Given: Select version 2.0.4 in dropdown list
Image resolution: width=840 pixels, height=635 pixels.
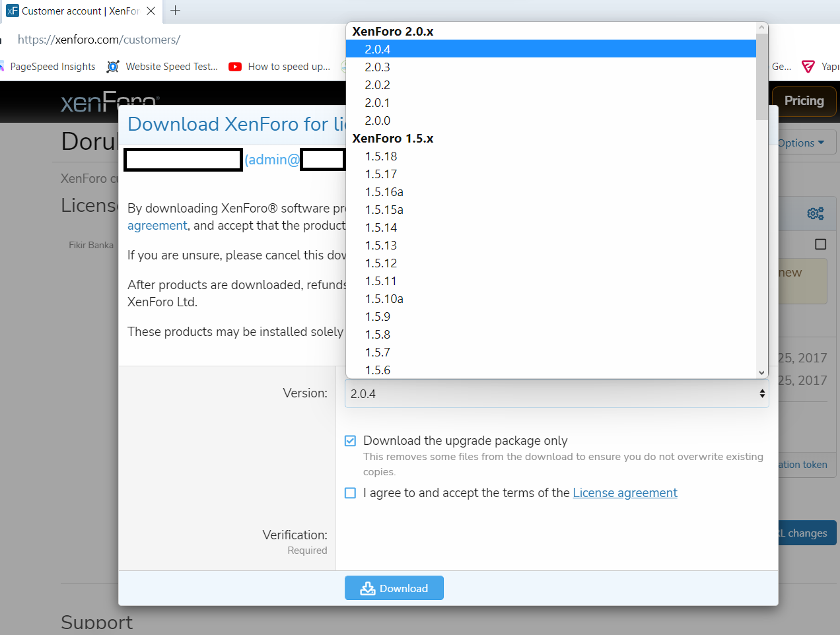Looking at the screenshot, I should (551, 49).
